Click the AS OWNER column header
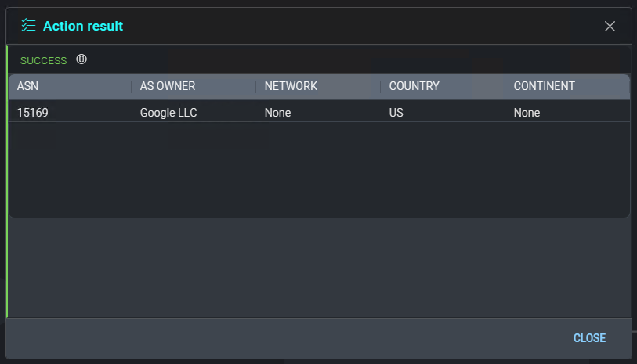637x364 pixels. pos(167,86)
